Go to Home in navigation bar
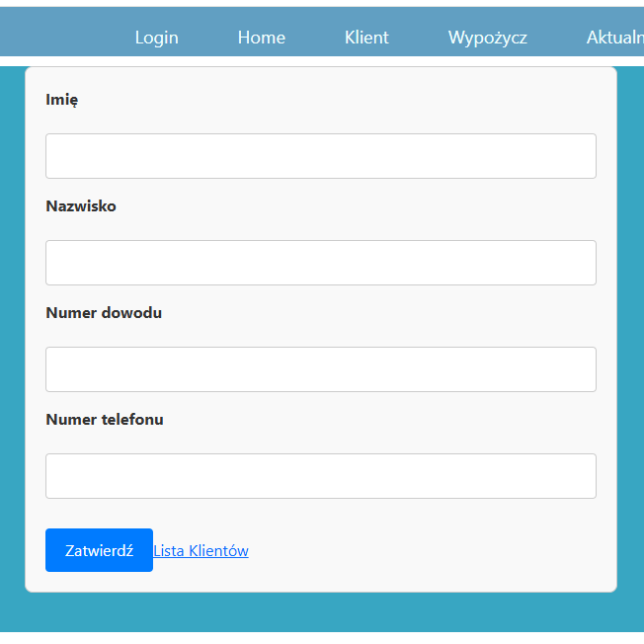The image size is (644, 644). pos(261,38)
